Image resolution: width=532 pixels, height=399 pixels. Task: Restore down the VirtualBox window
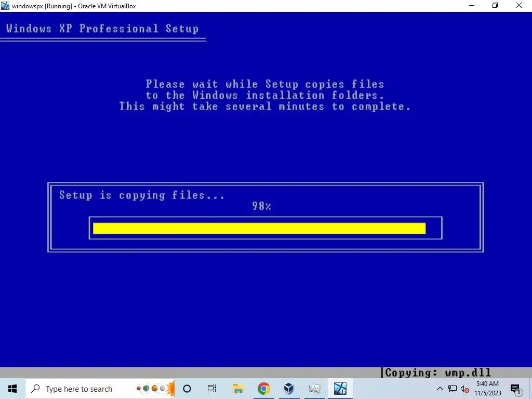click(495, 5)
